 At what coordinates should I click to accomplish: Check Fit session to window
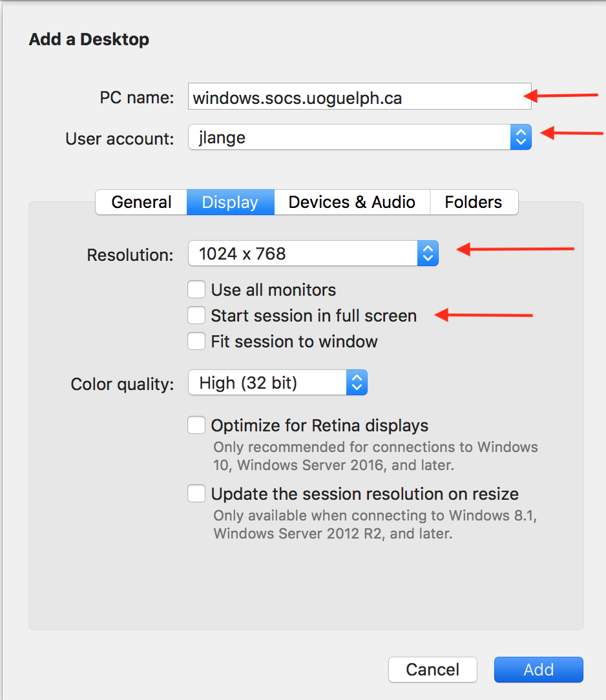[x=196, y=341]
